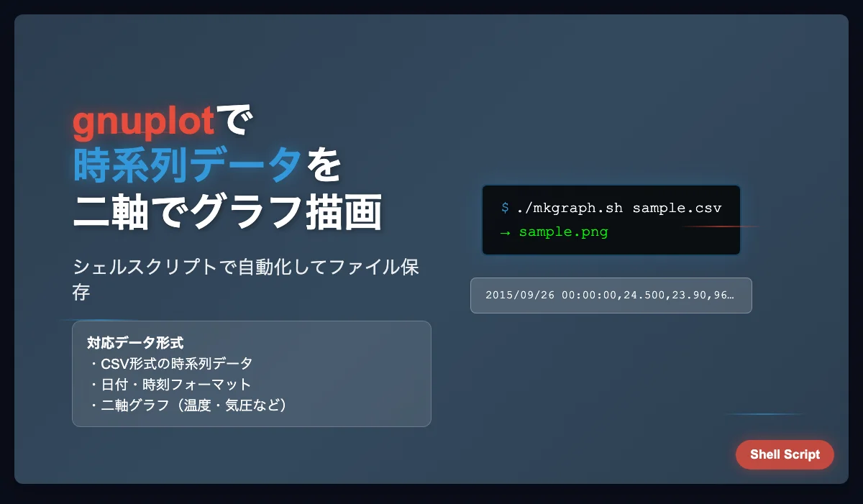Click the blue 時系列データ heading text
Image resolution: width=863 pixels, height=504 pixels.
click(x=187, y=165)
